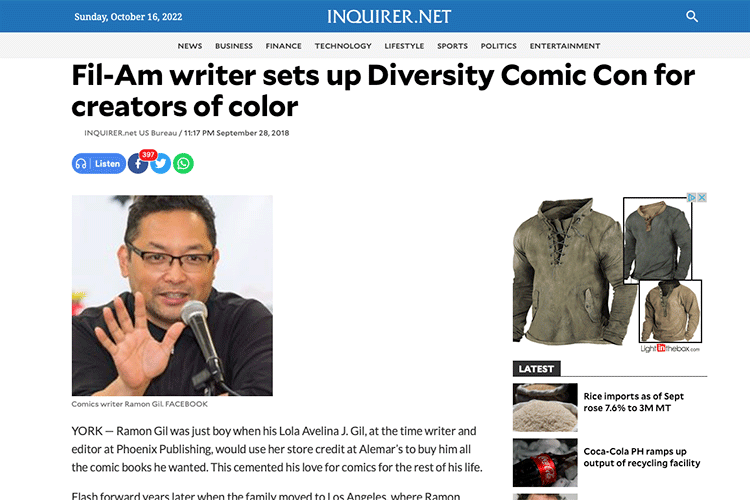Read Coca-Cola PH recycling facility story
Image resolution: width=750 pixels, height=500 pixels.
[641, 457]
